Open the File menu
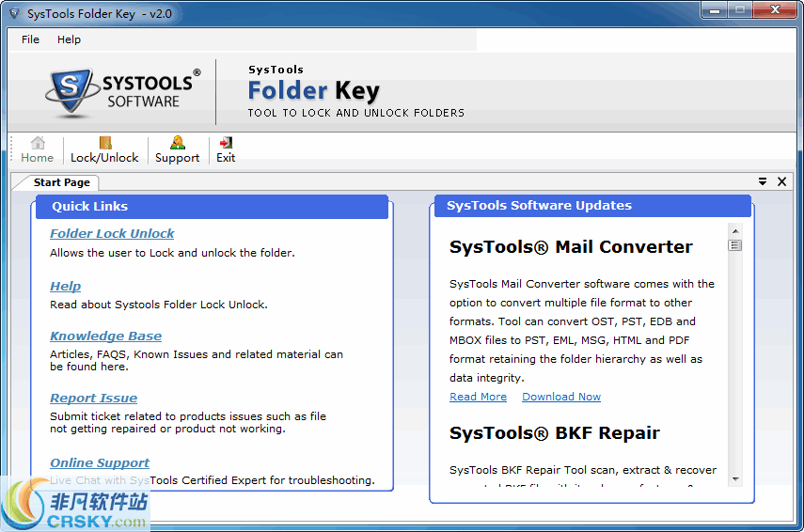 (x=30, y=39)
